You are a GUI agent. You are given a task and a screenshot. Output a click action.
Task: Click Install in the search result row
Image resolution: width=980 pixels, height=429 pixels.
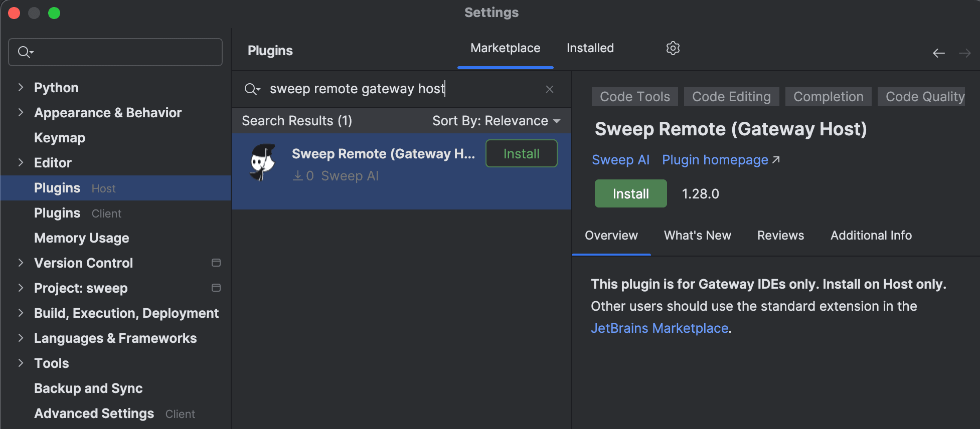tap(521, 153)
